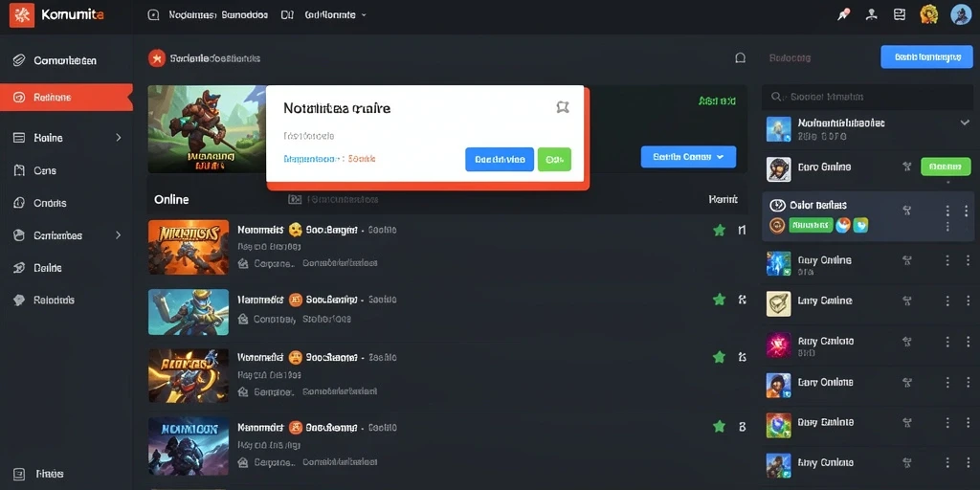Click the trophy icon in the monkey avatar row
The height and width of the screenshot is (490, 980).
tap(907, 167)
